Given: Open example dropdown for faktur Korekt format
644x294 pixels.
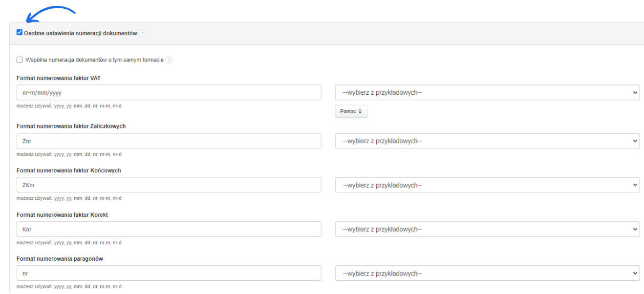Looking at the screenshot, I should point(487,229).
